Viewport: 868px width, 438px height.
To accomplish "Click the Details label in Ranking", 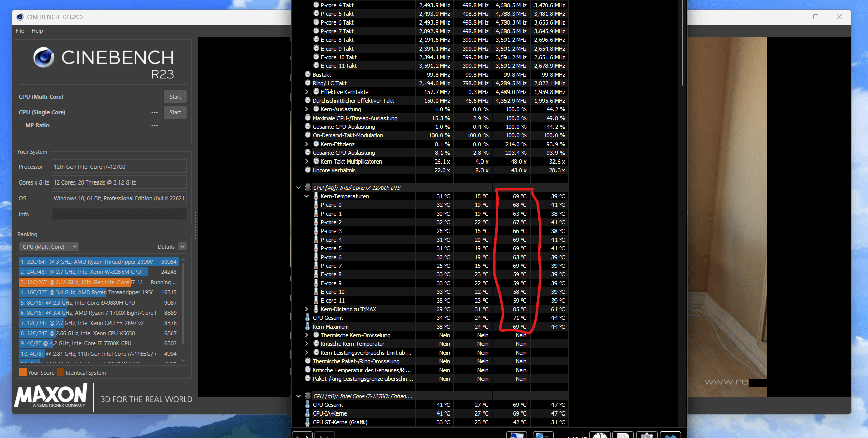I will coord(166,247).
